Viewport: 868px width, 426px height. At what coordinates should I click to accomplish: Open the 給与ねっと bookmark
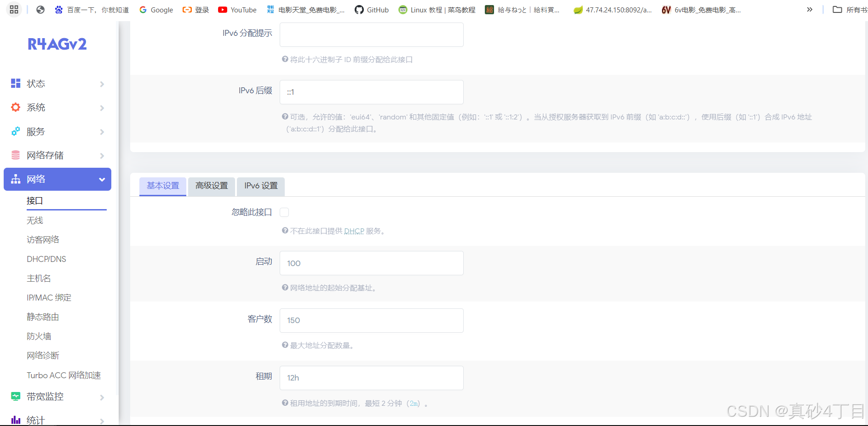[523, 10]
